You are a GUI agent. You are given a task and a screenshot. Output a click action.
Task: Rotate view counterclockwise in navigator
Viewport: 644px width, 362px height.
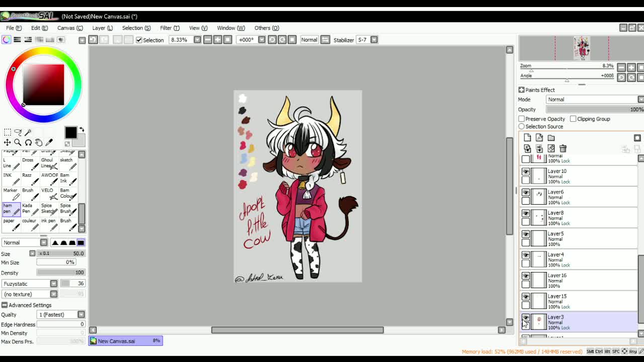click(x=621, y=77)
